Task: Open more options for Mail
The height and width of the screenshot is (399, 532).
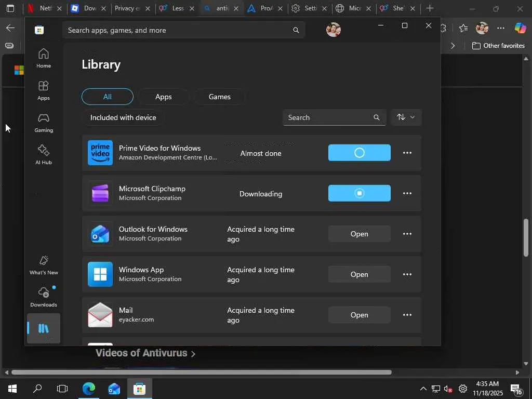Action: point(407,315)
